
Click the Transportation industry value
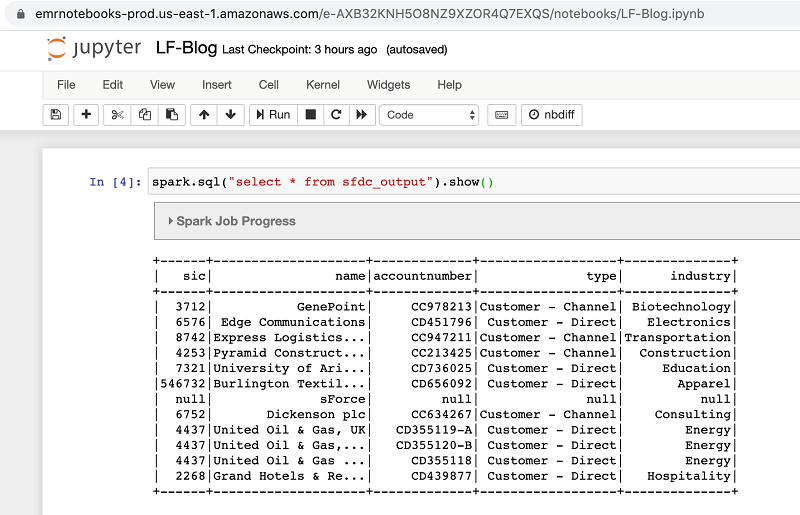click(678, 337)
